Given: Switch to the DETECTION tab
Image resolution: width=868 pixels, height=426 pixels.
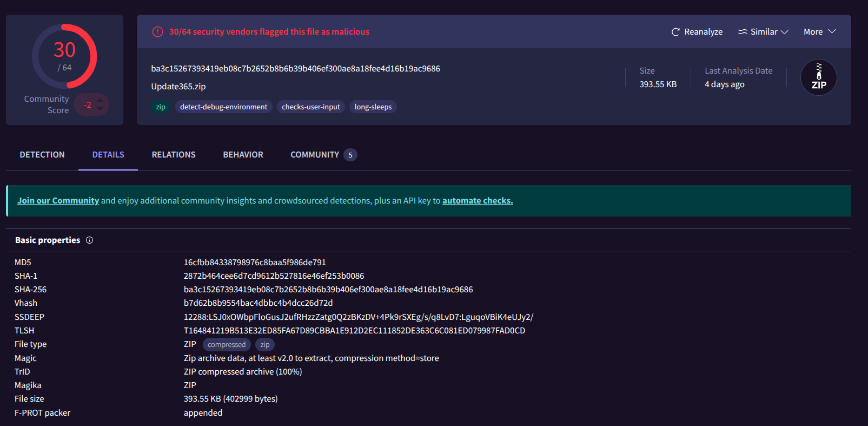Looking at the screenshot, I should click(x=42, y=155).
